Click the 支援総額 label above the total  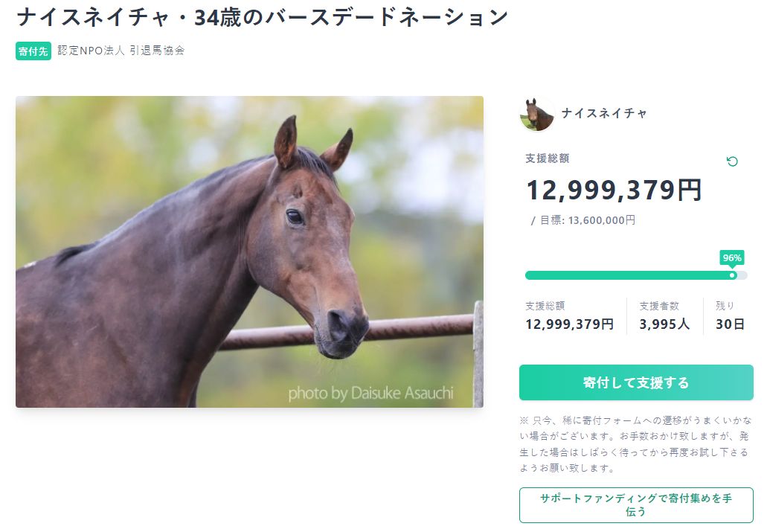pos(548,158)
